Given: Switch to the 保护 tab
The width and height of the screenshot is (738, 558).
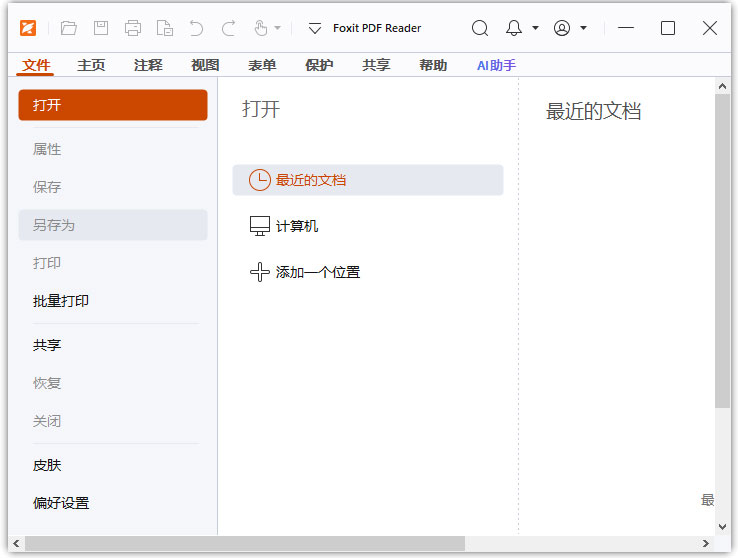Looking at the screenshot, I should click(x=319, y=65).
